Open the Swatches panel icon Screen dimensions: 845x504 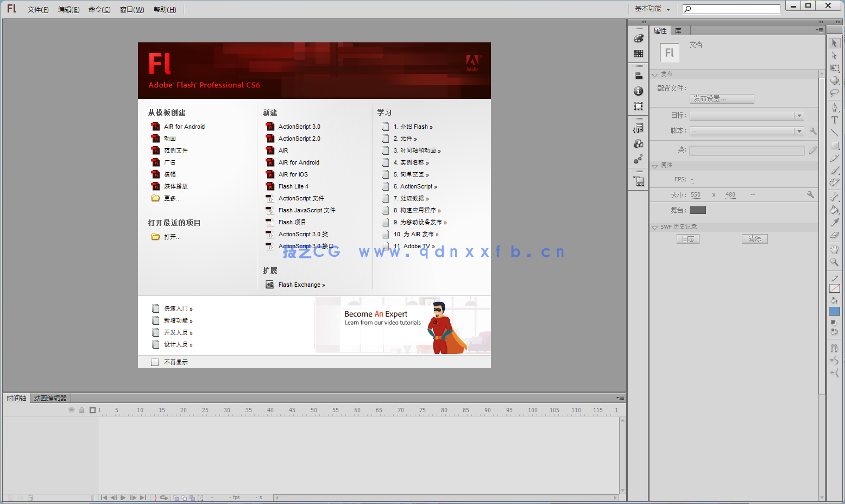[x=638, y=53]
